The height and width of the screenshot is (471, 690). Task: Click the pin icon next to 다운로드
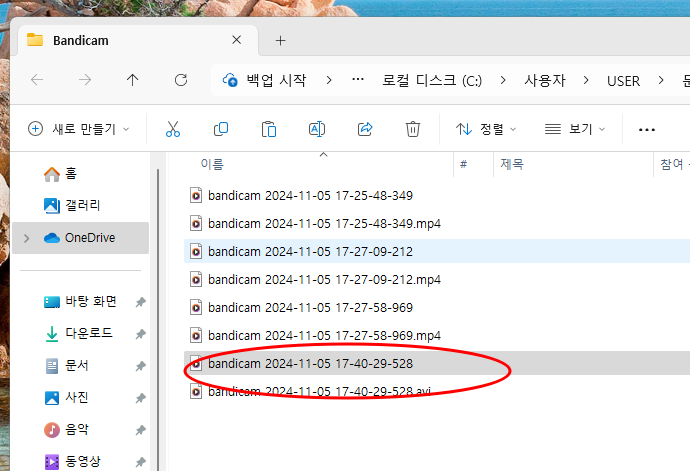(x=140, y=334)
